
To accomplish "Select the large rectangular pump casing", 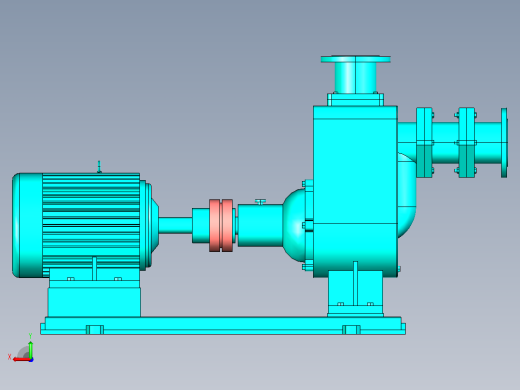I will [x=355, y=191].
